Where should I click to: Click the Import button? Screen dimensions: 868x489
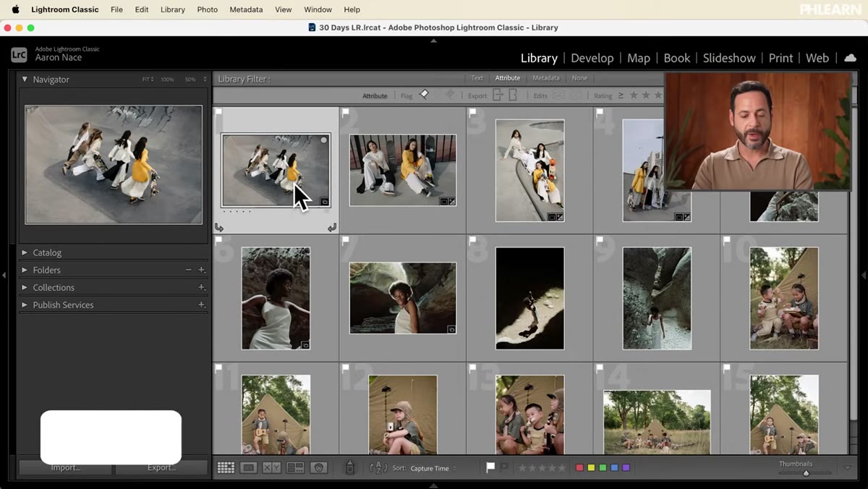coord(66,467)
